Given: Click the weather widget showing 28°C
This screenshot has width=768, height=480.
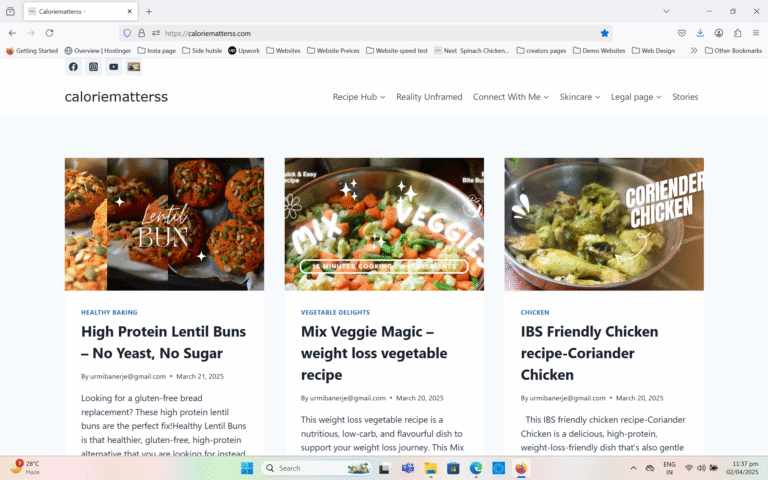Looking at the screenshot, I should [x=25, y=468].
